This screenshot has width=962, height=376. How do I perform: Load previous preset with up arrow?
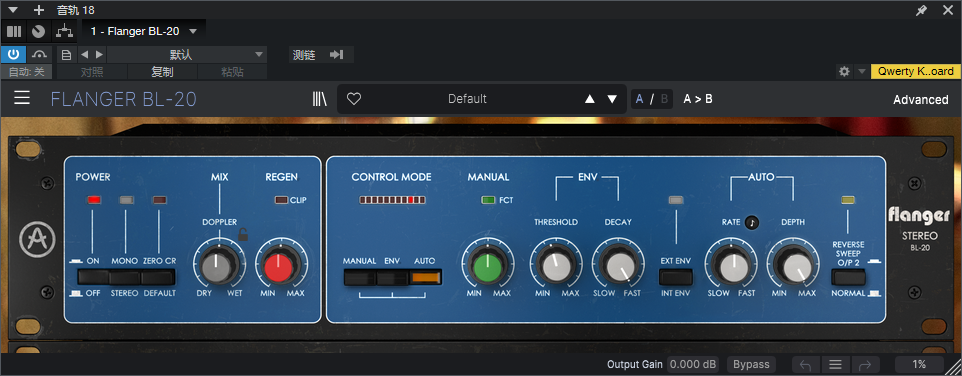(x=590, y=99)
